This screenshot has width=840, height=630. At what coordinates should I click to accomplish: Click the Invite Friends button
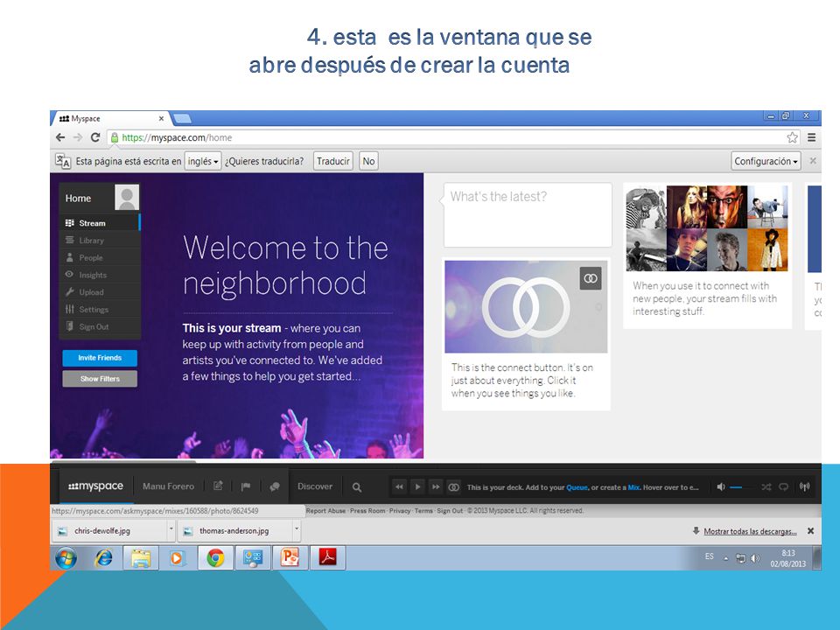[100, 358]
